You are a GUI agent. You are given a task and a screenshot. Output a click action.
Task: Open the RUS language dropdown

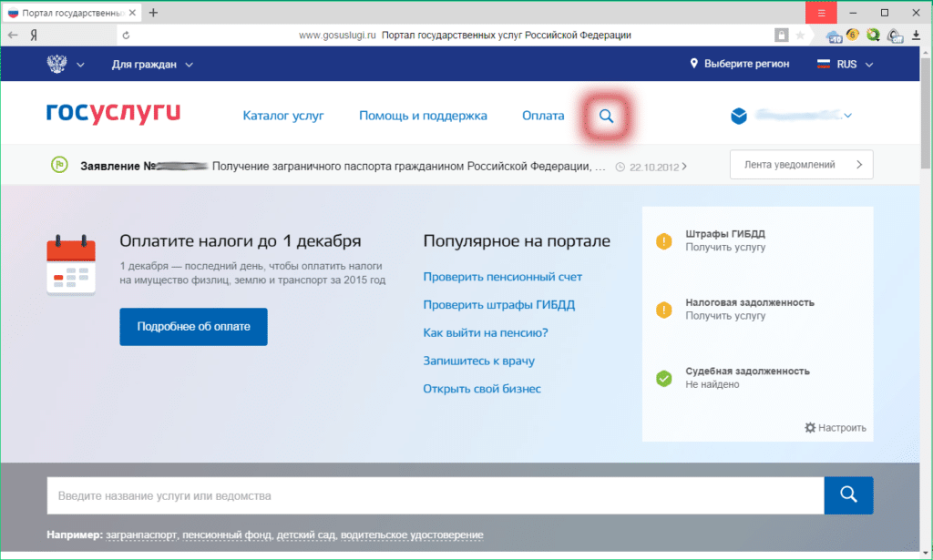(x=846, y=65)
